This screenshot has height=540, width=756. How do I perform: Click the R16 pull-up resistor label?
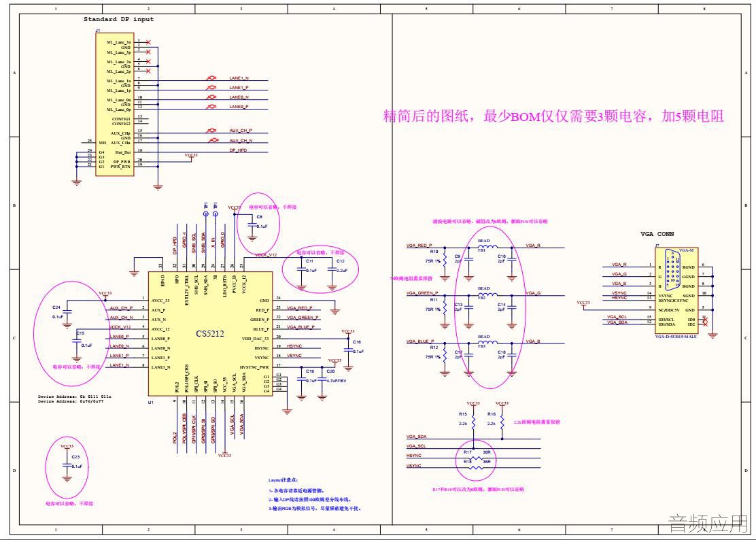[492, 414]
